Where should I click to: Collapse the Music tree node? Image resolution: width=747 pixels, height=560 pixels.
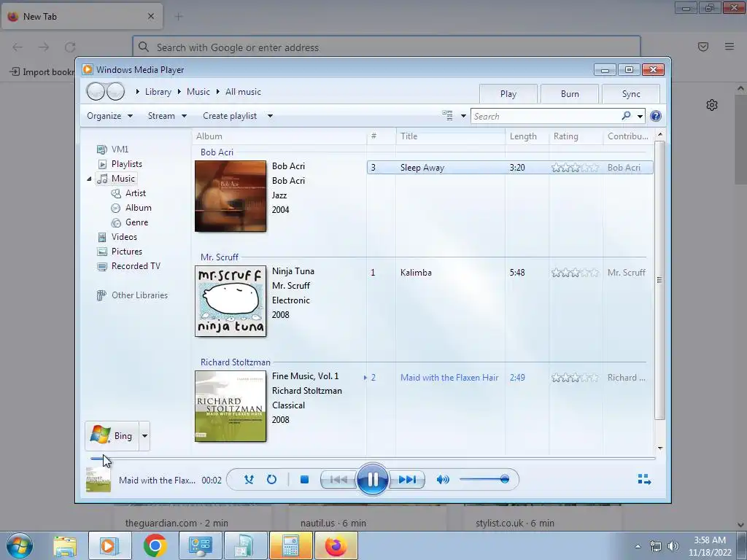(x=89, y=179)
